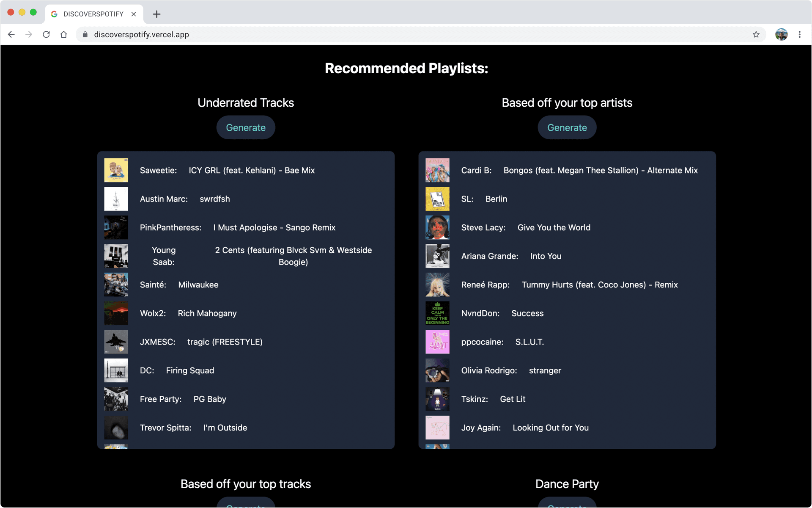The image size is (812, 508).
Task: Select track title 'Success'
Action: (x=527, y=313)
